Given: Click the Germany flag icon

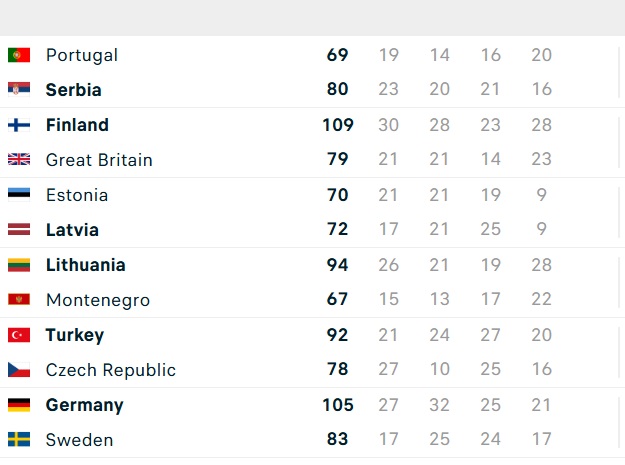Looking at the screenshot, I should pos(19,405).
